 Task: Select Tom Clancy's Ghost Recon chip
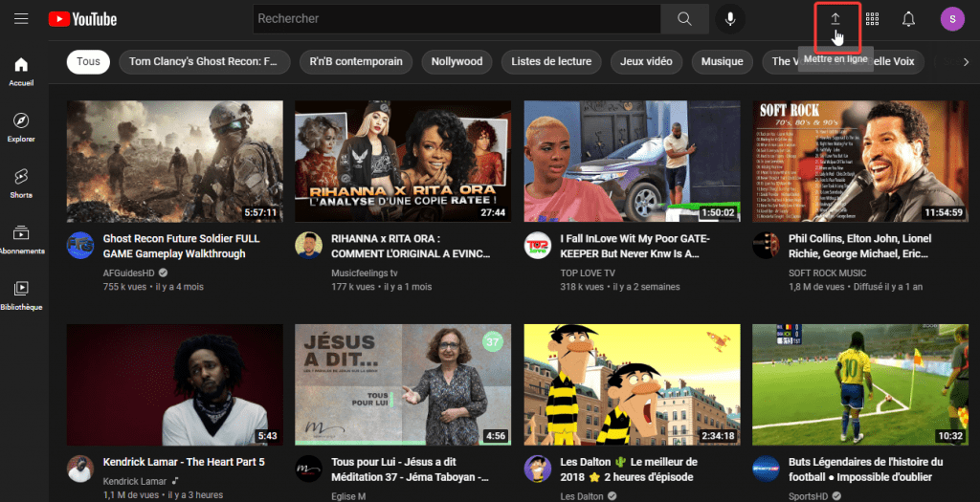[x=205, y=62]
